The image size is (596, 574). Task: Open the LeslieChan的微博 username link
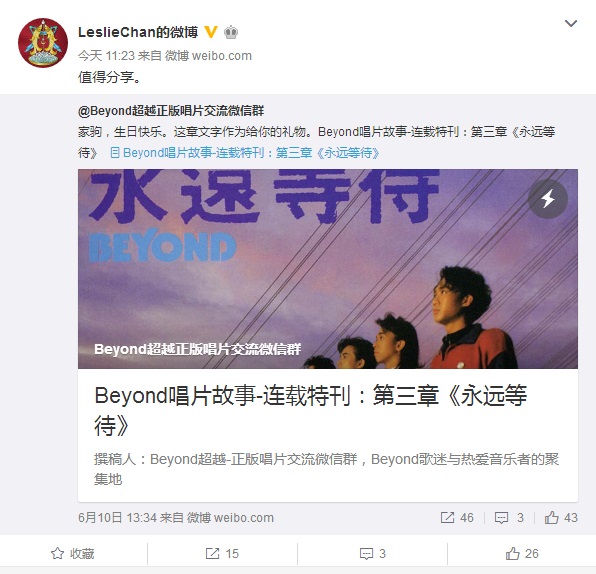[138, 32]
